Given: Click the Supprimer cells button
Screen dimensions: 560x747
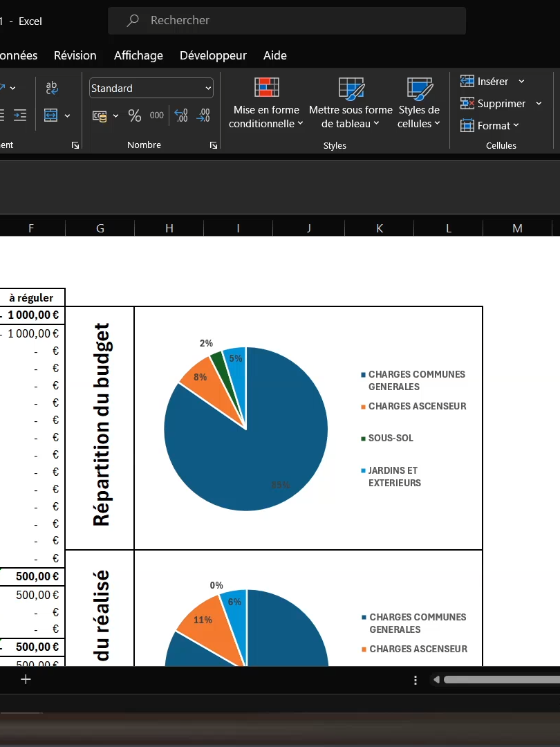Looking at the screenshot, I should point(494,103).
